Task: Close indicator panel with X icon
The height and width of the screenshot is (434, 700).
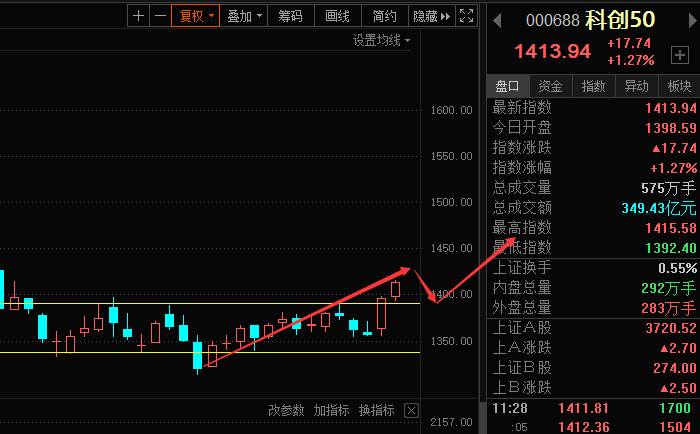Action: coord(411,410)
